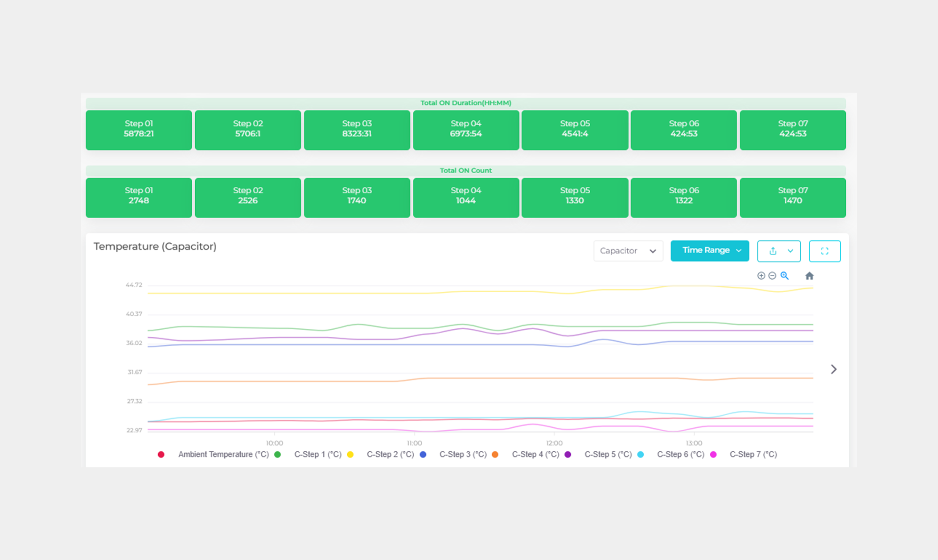Screen dimensions: 938x560
Task: Expand the export options arrow
Action: click(x=790, y=251)
